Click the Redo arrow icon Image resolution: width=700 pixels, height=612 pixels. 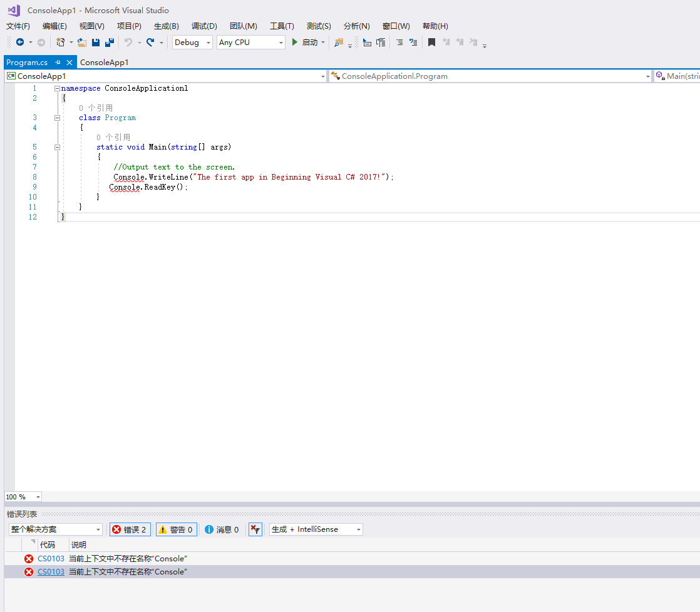(150, 43)
